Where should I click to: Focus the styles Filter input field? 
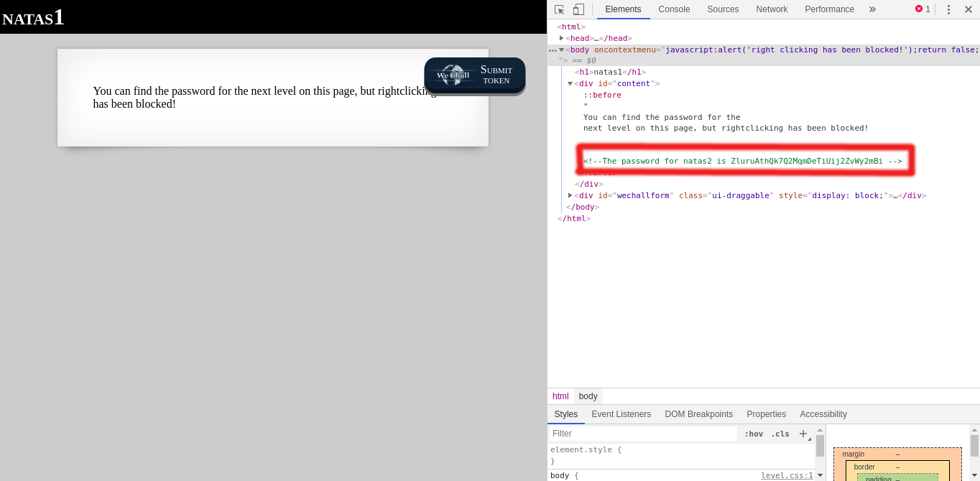tap(644, 434)
